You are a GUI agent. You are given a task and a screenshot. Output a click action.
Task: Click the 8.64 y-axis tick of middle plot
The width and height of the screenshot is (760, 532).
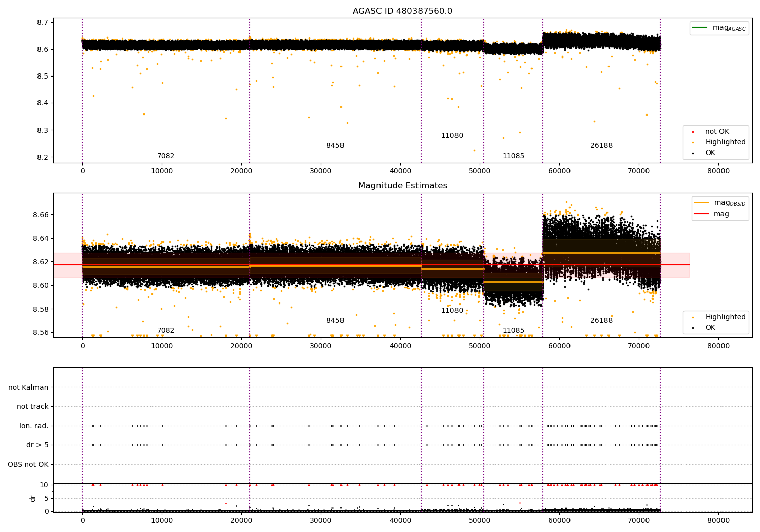tap(41, 239)
